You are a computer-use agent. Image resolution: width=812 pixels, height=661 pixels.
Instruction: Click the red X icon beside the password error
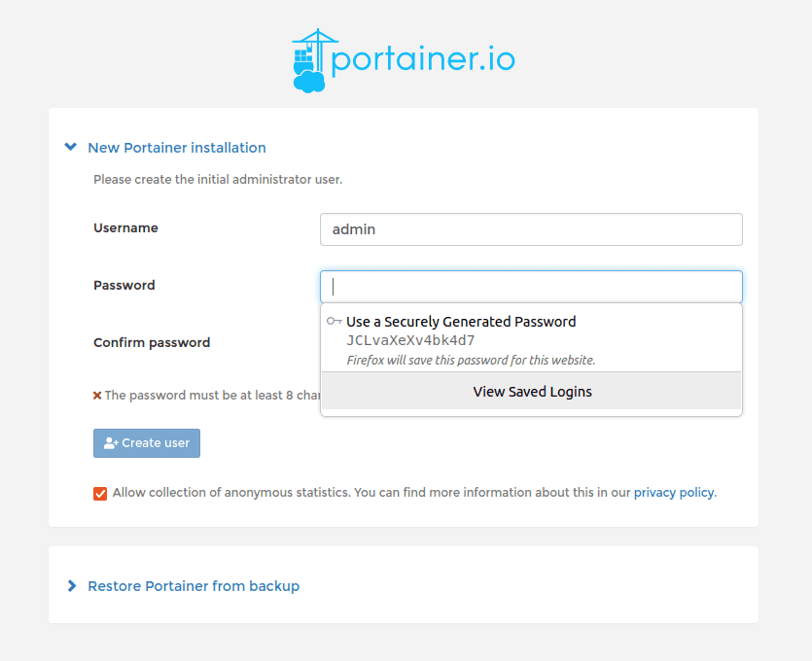[97, 395]
